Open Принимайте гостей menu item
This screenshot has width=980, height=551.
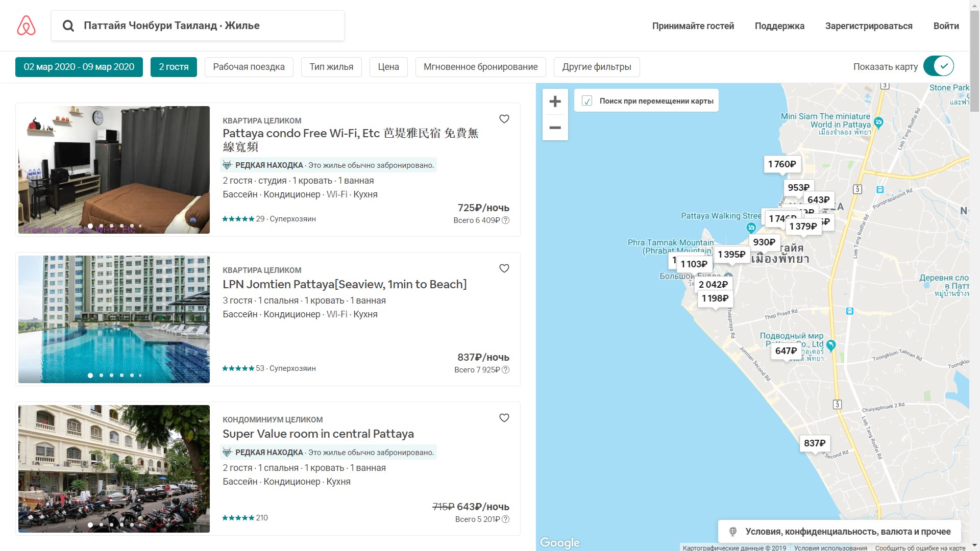coord(693,26)
